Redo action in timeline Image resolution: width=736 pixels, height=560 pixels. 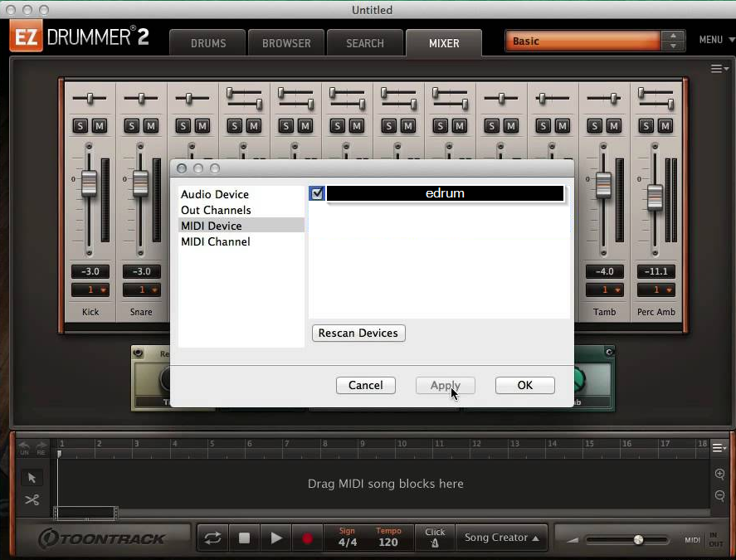click(41, 448)
